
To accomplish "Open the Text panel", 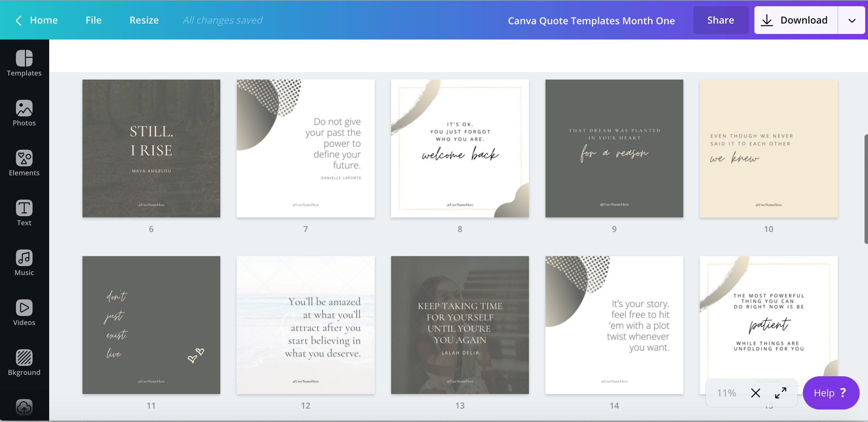I will pyautogui.click(x=24, y=213).
